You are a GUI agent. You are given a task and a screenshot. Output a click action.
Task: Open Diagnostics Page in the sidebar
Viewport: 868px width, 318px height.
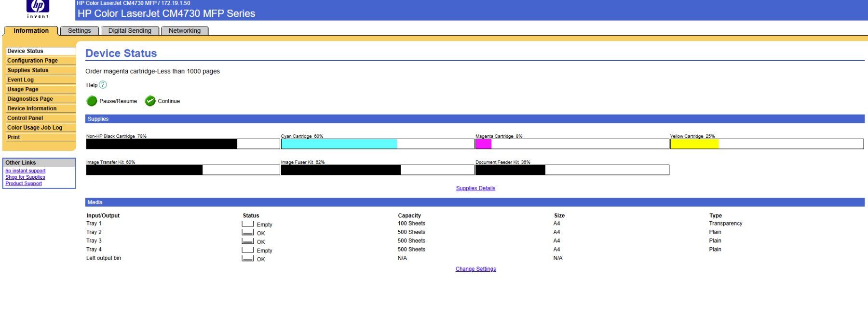(41, 99)
